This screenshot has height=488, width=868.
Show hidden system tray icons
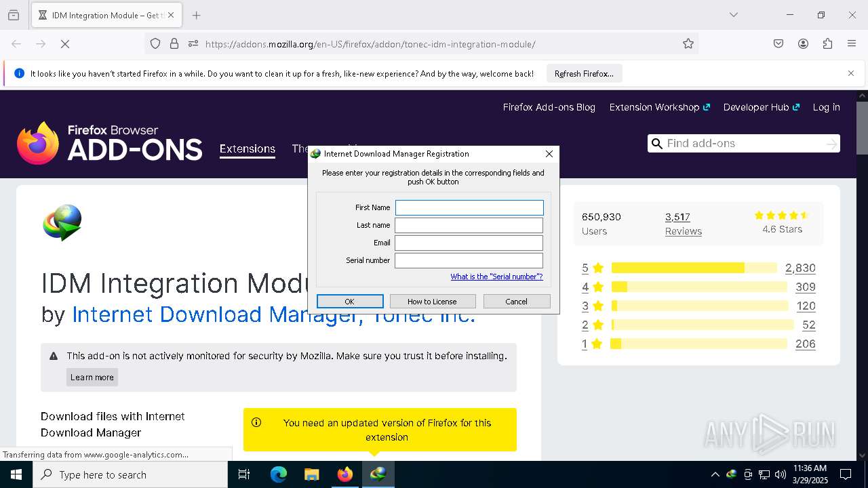click(x=715, y=474)
